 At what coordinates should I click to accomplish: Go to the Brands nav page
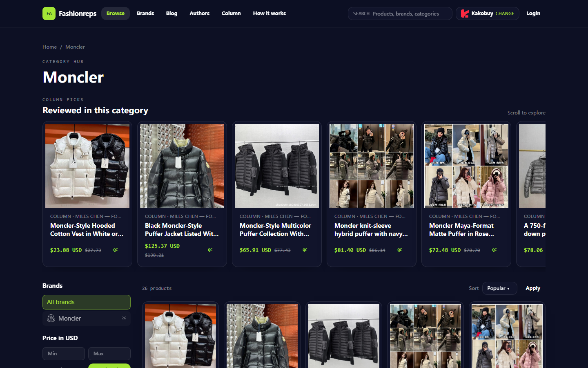[x=145, y=13]
